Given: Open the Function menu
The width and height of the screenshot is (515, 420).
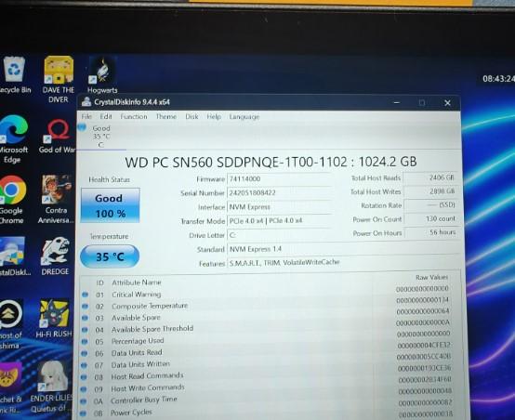Looking at the screenshot, I should pos(134,116).
